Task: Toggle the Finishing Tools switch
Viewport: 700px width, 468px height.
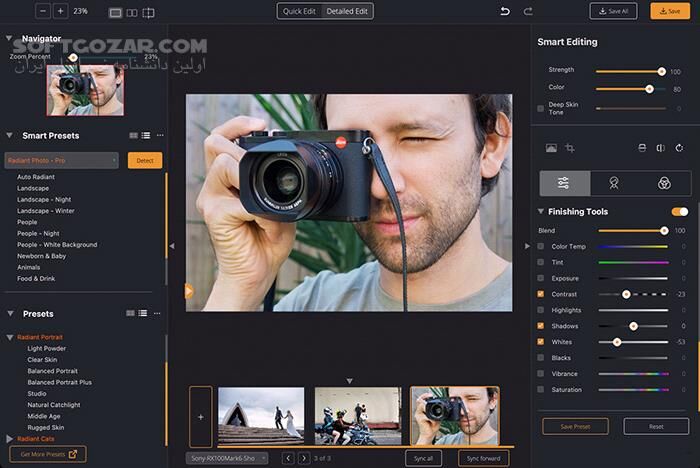Action: [679, 212]
